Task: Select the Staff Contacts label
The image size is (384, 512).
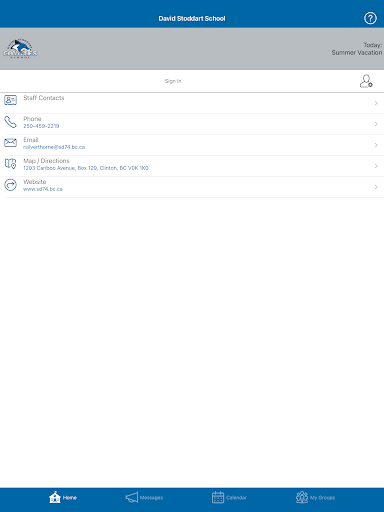Action: coord(44,98)
